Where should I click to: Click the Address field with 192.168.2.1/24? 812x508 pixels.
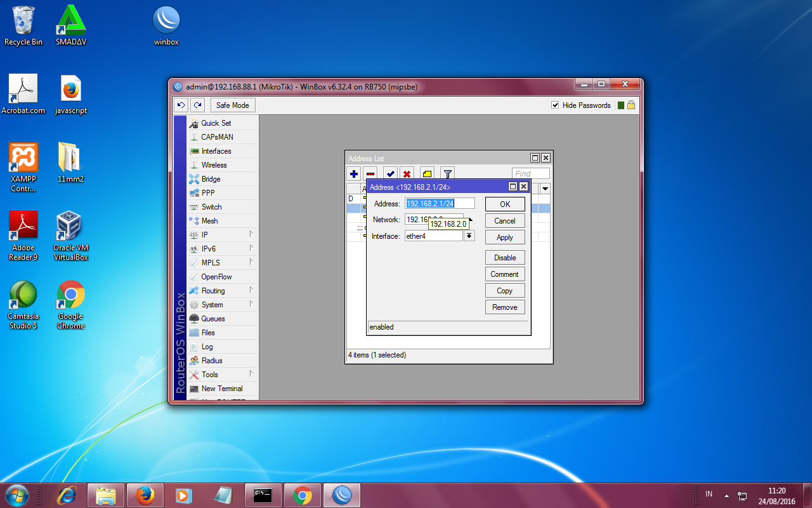[x=440, y=203]
